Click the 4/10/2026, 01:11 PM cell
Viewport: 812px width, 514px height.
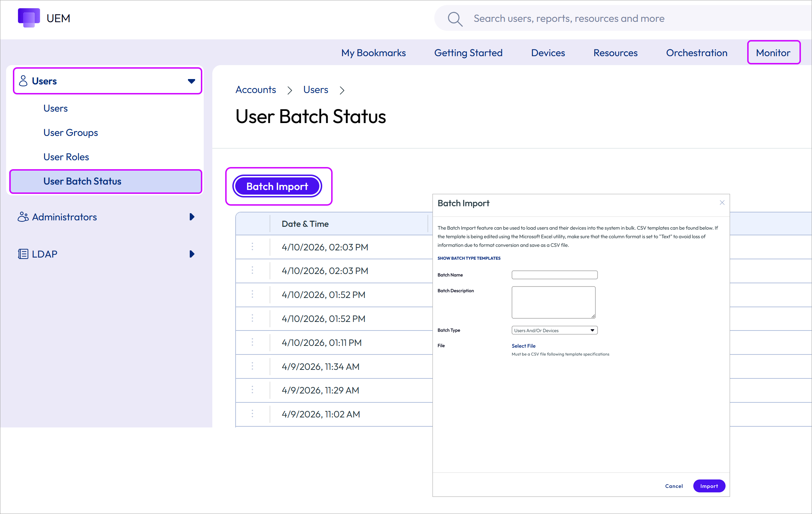coord(322,343)
